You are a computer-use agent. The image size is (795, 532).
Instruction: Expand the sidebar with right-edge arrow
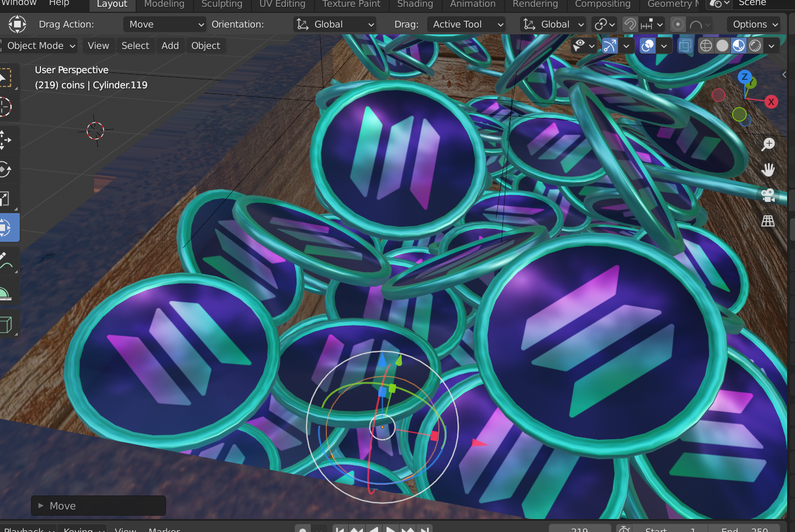click(x=784, y=74)
